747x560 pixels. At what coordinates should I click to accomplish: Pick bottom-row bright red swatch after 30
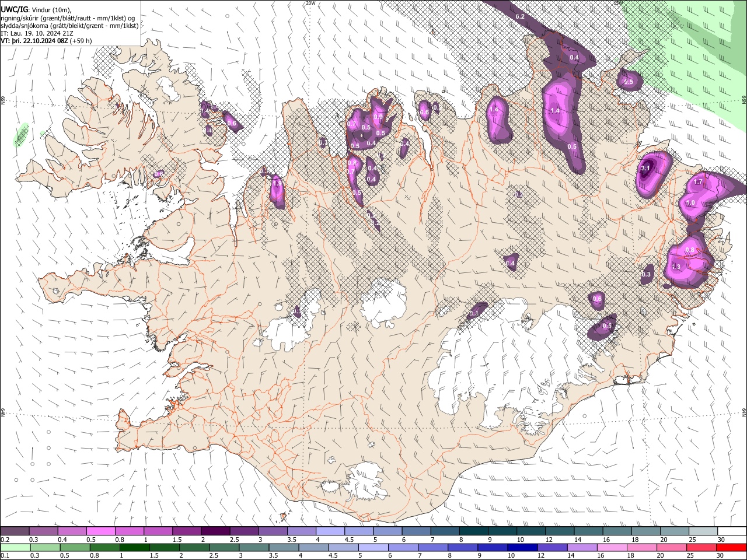731,548
